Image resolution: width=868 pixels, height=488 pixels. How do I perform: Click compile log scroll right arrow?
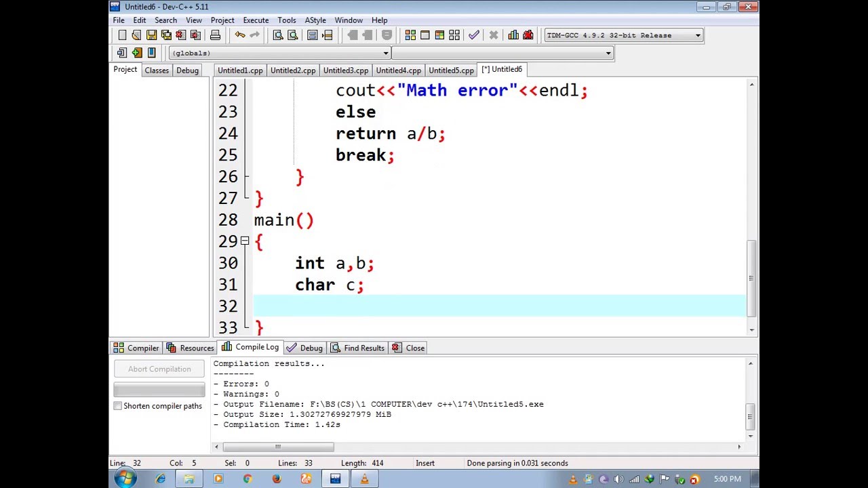pos(739,447)
